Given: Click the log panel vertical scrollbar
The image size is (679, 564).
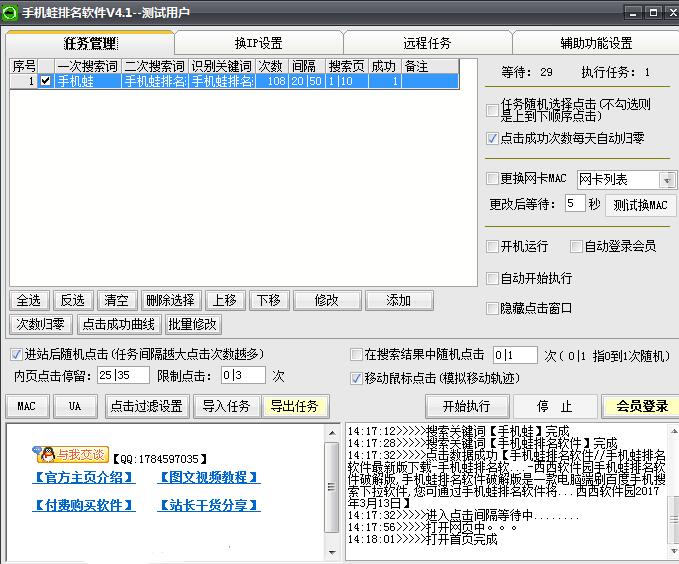Looking at the screenshot, I should pyautogui.click(x=672, y=490).
